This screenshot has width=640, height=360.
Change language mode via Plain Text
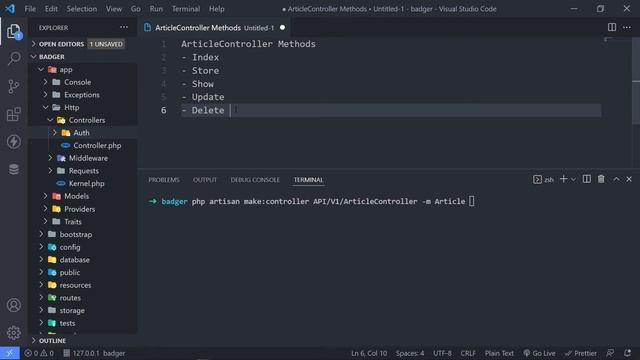click(499, 353)
